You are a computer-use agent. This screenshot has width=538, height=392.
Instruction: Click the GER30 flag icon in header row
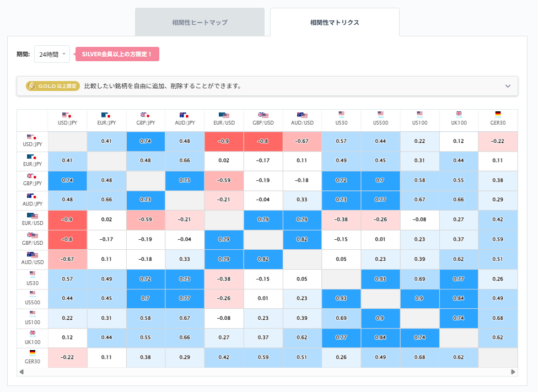coord(498,114)
